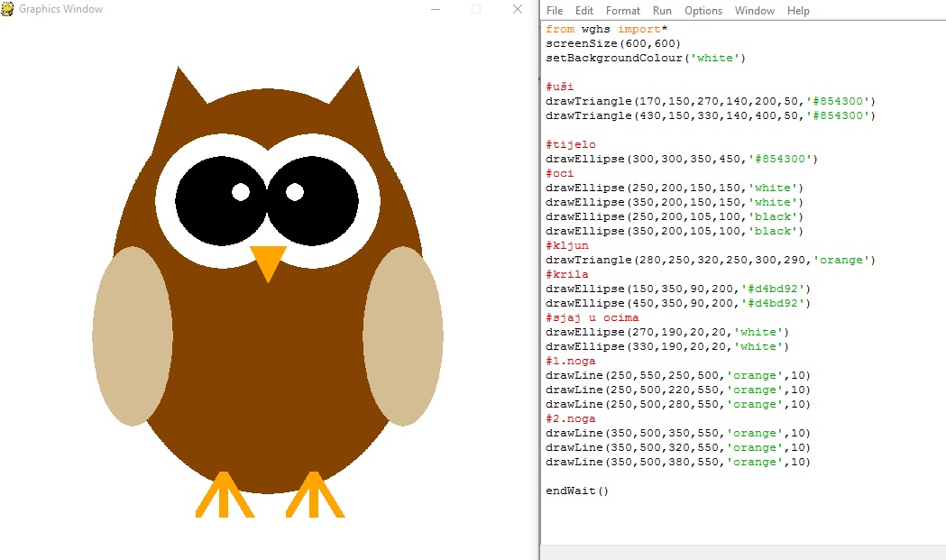The height and width of the screenshot is (560, 946).
Task: Click the drawEllipse(150,350,90,200) line
Action: click(678, 289)
